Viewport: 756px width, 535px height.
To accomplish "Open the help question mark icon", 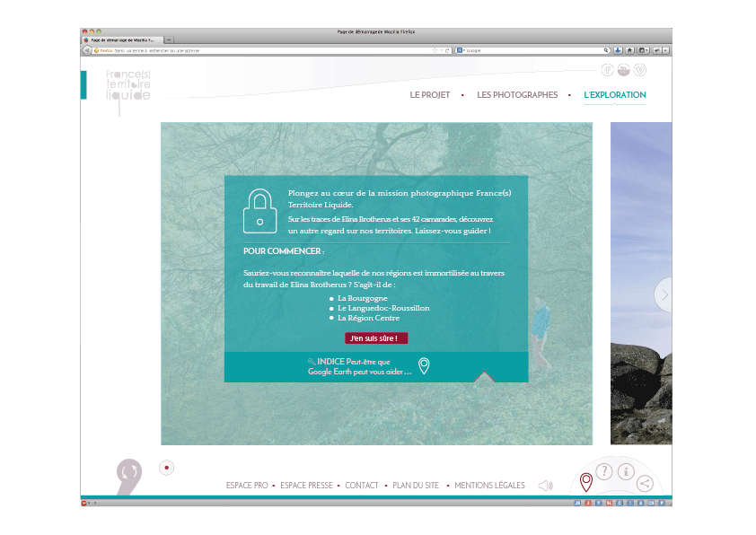I will tap(604, 471).
